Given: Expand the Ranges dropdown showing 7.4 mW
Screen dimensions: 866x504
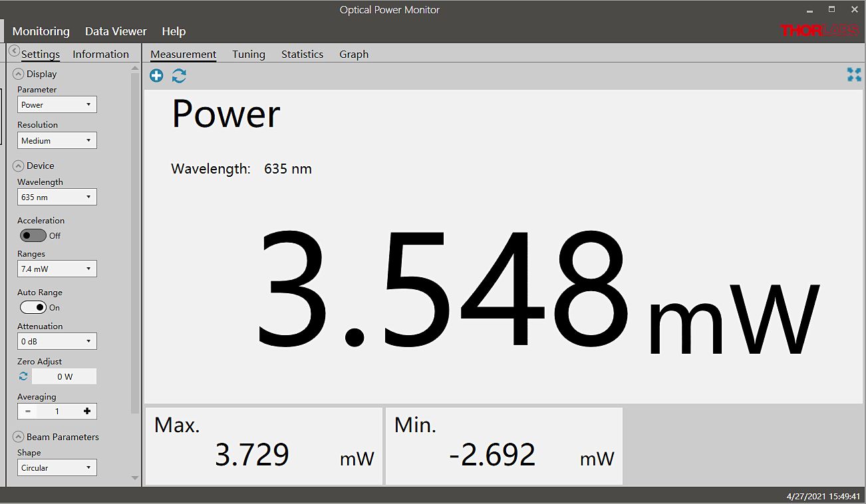Looking at the screenshot, I should [x=57, y=269].
